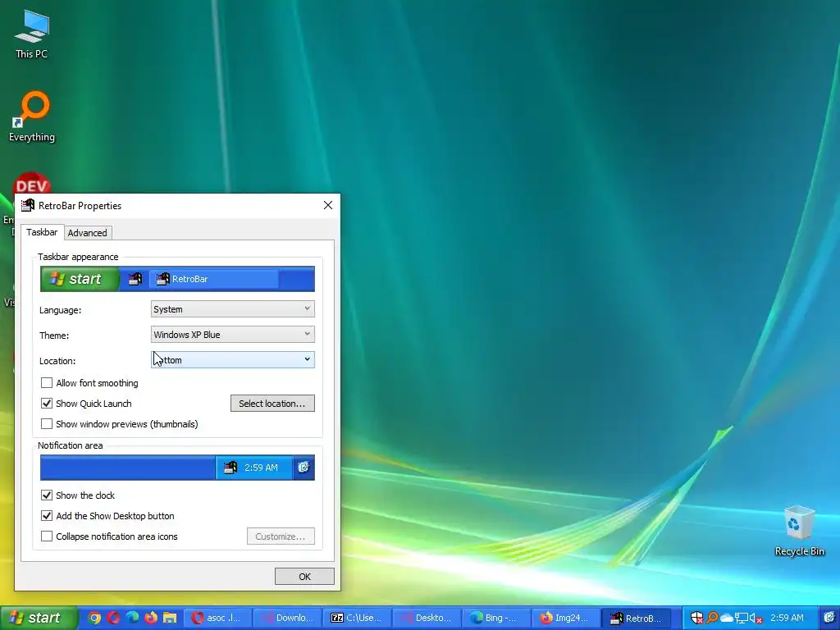Switch to the 'Downlo...' taskbar window

pos(287,618)
